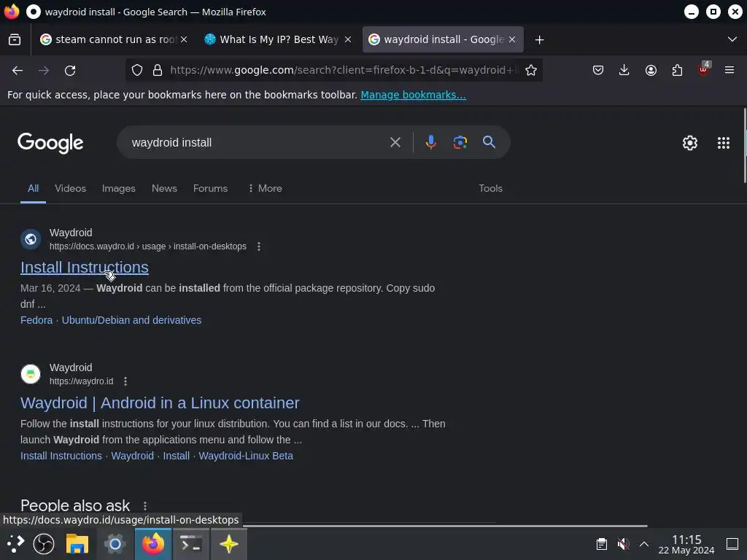Open the file manager from taskbar

(x=77, y=544)
